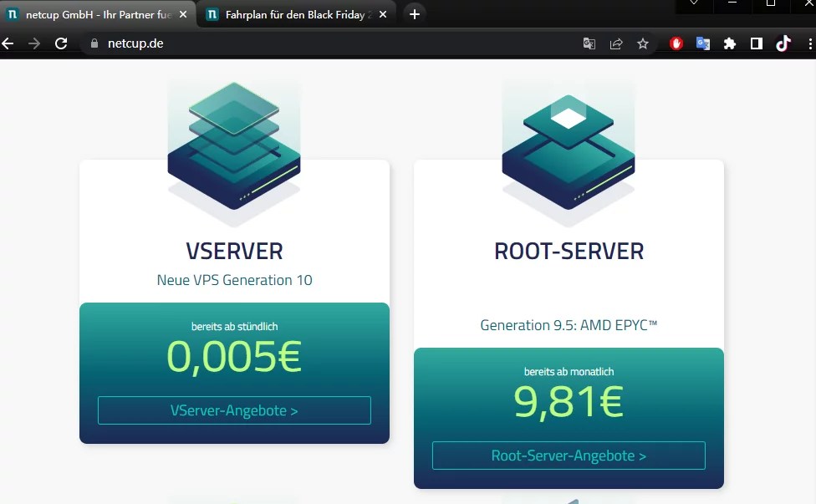Screen dimensions: 816x504
Task: Minimize the browser window
Action: (732, 3)
